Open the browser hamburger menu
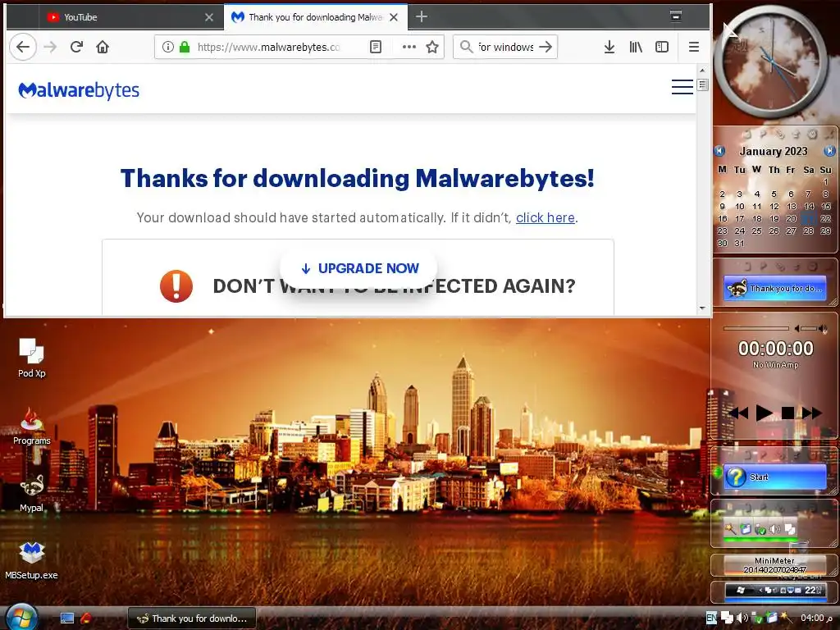840x630 pixels. click(x=694, y=47)
